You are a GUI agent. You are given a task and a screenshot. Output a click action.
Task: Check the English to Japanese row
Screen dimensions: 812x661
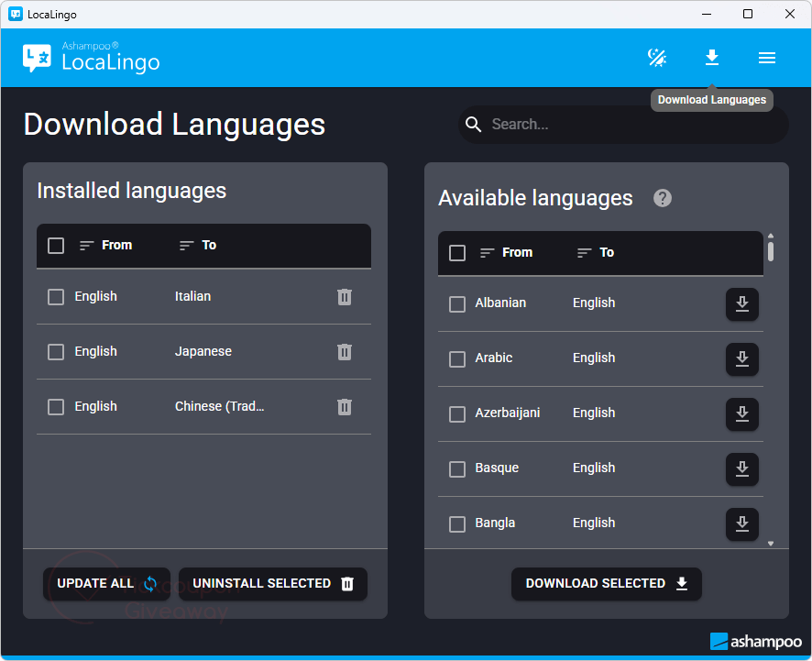click(x=56, y=352)
